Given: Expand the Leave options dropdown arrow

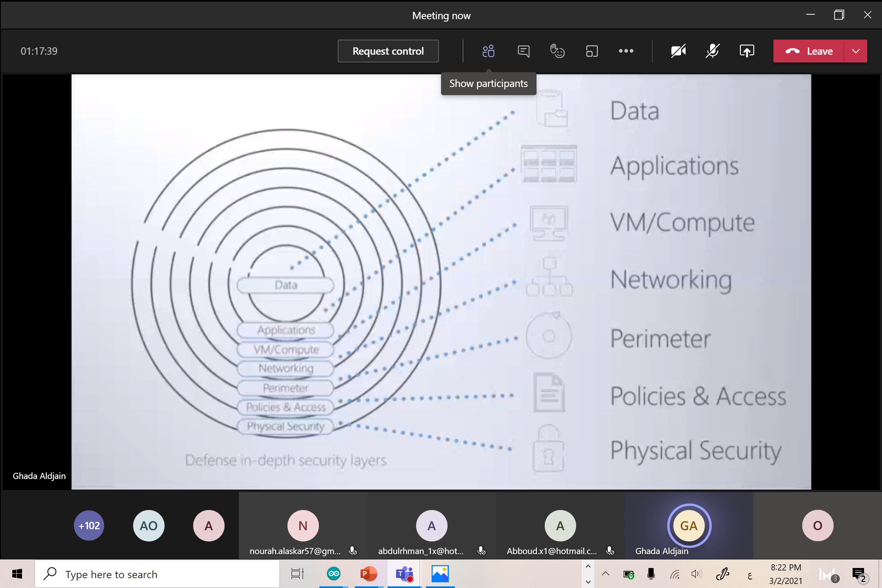Looking at the screenshot, I should [856, 51].
